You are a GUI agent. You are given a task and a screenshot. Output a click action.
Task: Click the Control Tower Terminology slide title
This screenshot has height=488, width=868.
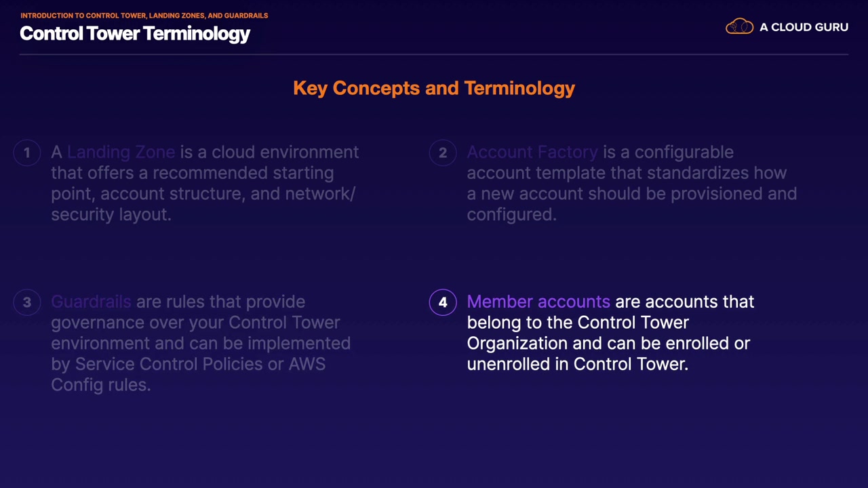pos(135,33)
